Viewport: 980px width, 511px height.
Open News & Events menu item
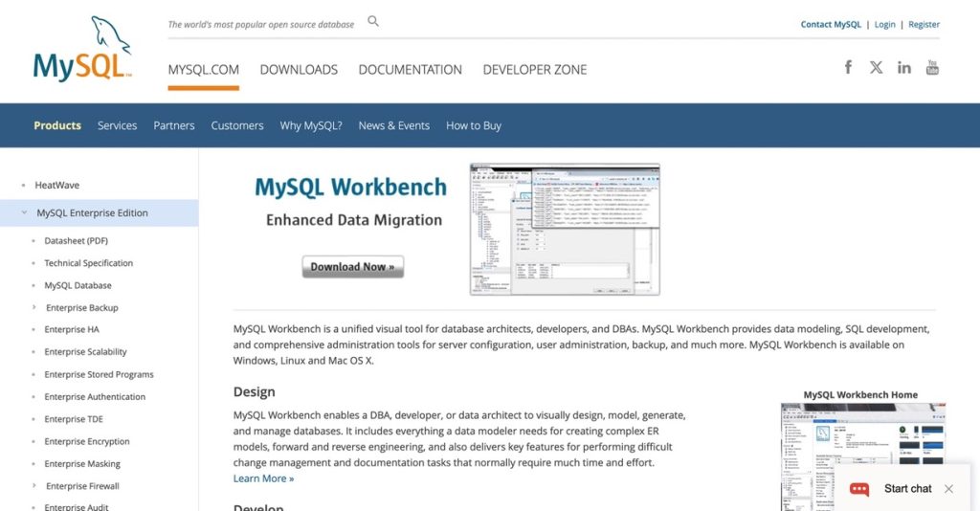coord(393,125)
